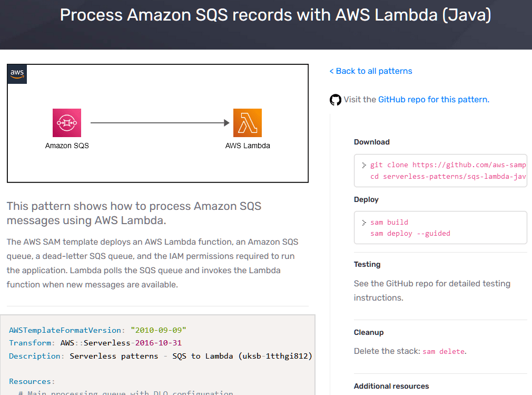Click the GitHub octocat icon
This screenshot has height=395, width=532.
tap(336, 100)
